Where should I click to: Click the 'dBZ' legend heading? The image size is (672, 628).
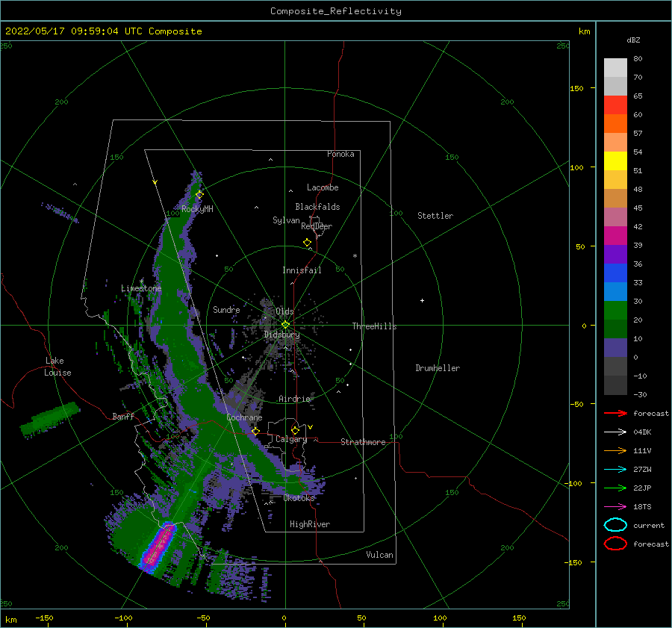click(x=633, y=40)
